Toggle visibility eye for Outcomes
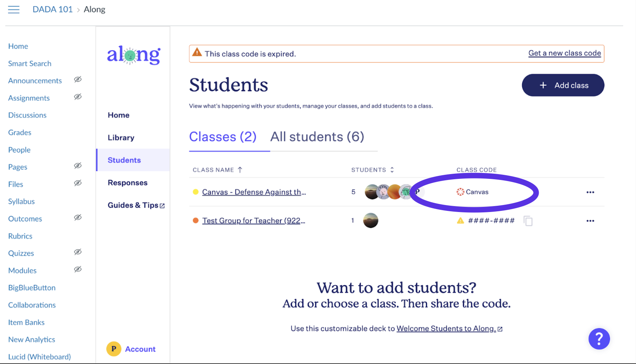Image resolution: width=636 pixels, height=364 pixels. pyautogui.click(x=78, y=218)
